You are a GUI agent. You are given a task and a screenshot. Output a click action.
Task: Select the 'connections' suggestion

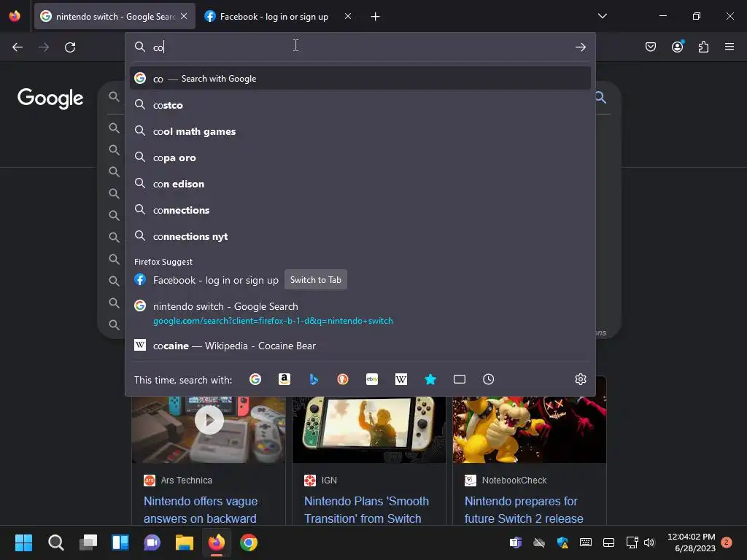360,209
